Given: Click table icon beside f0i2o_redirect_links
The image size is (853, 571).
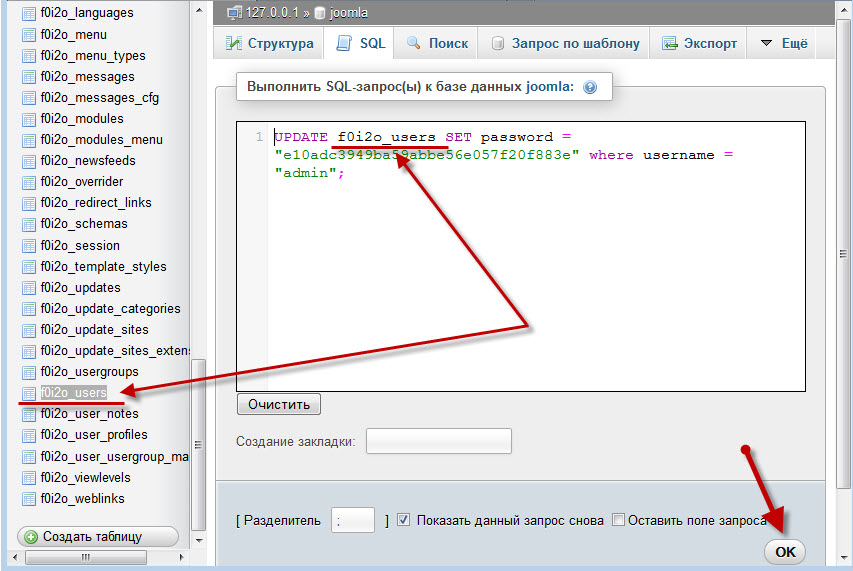Looking at the screenshot, I should 29,204.
